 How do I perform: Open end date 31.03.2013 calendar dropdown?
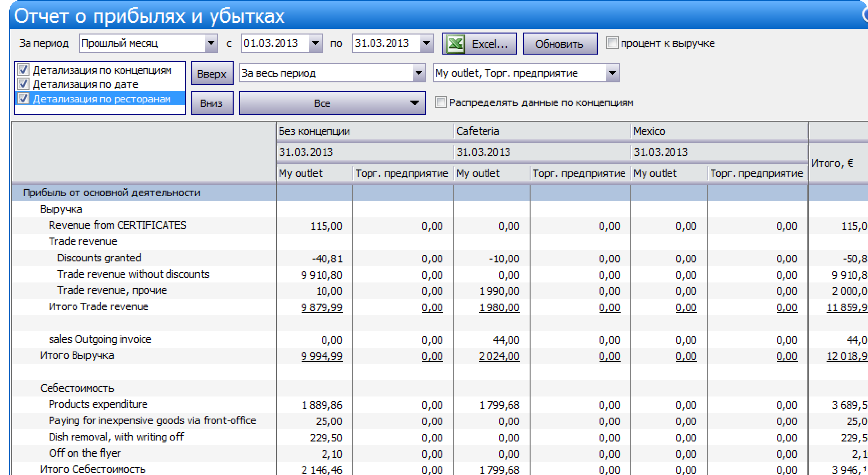427,43
